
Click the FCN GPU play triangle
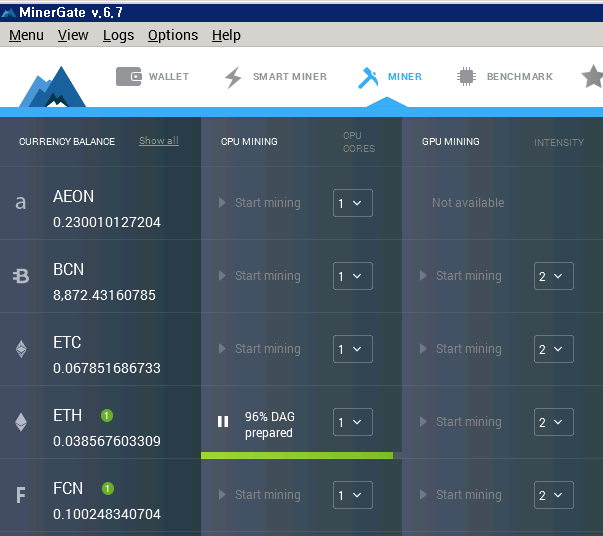pyautogui.click(x=423, y=494)
